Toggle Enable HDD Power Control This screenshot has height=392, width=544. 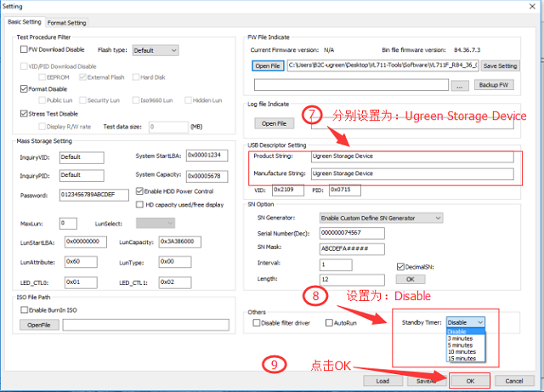point(139,191)
